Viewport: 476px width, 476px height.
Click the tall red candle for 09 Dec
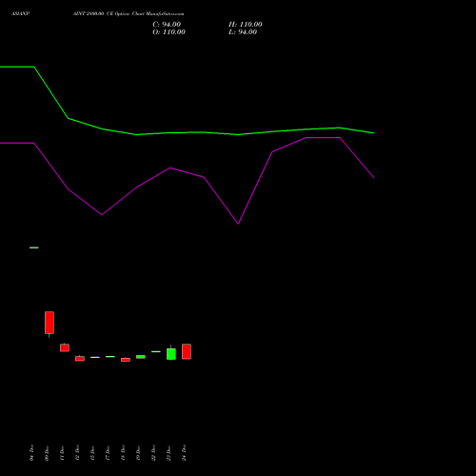[x=50, y=323]
